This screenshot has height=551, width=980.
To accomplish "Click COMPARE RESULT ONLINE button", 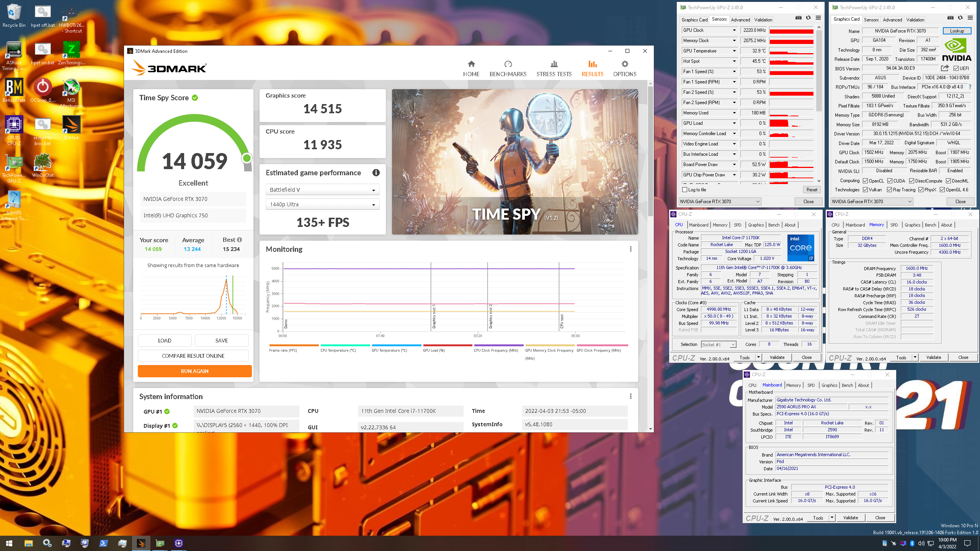I will click(x=193, y=356).
